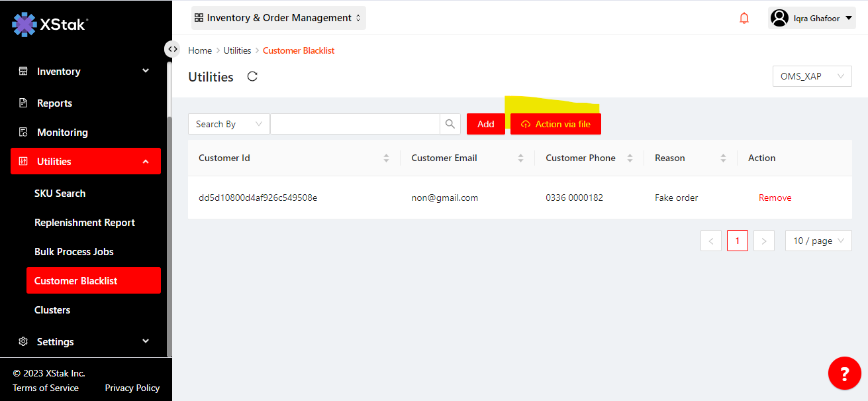Open the red help question mark button
This screenshot has height=401, width=868.
pos(844,374)
